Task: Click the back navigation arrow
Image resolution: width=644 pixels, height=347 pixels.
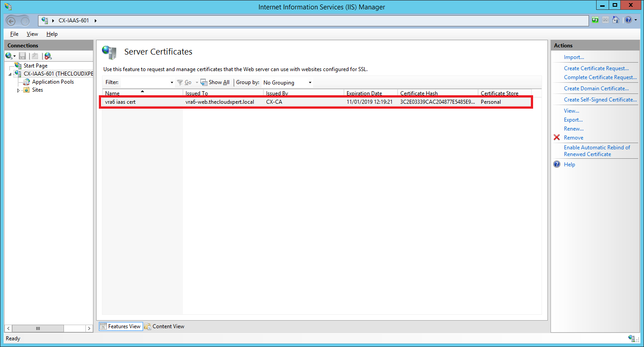Action: tap(12, 21)
